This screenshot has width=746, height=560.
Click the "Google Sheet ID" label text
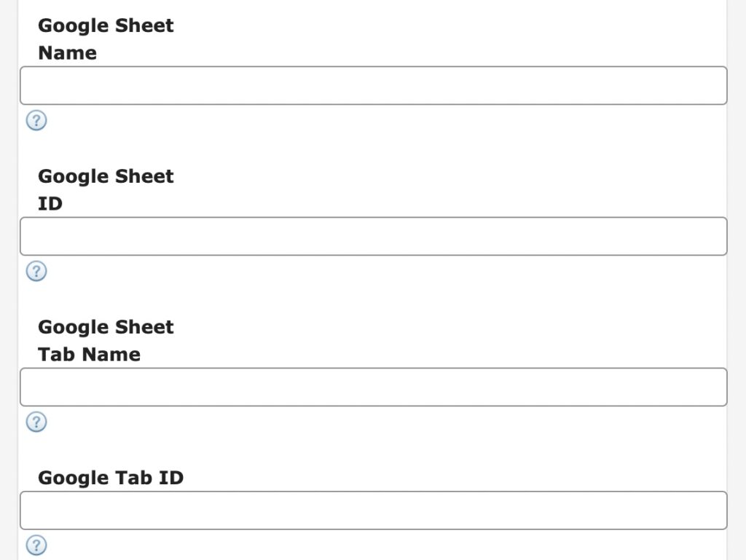pyautogui.click(x=106, y=189)
